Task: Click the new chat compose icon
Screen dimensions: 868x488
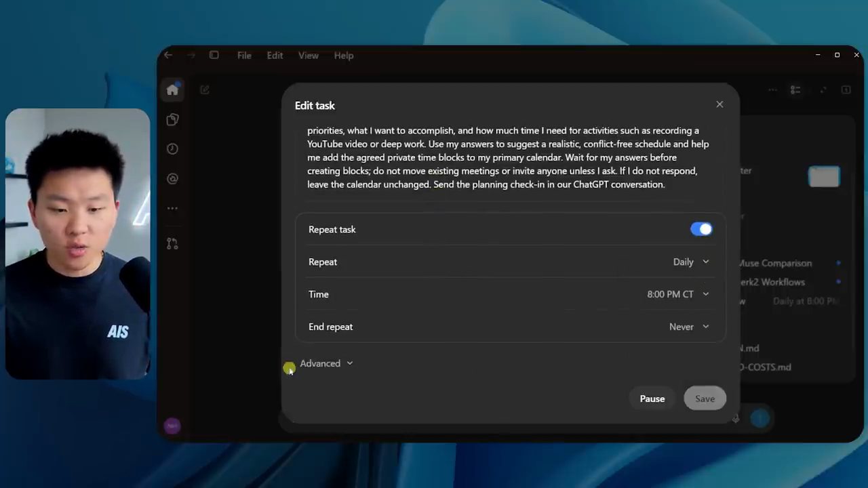Action: click(x=205, y=89)
